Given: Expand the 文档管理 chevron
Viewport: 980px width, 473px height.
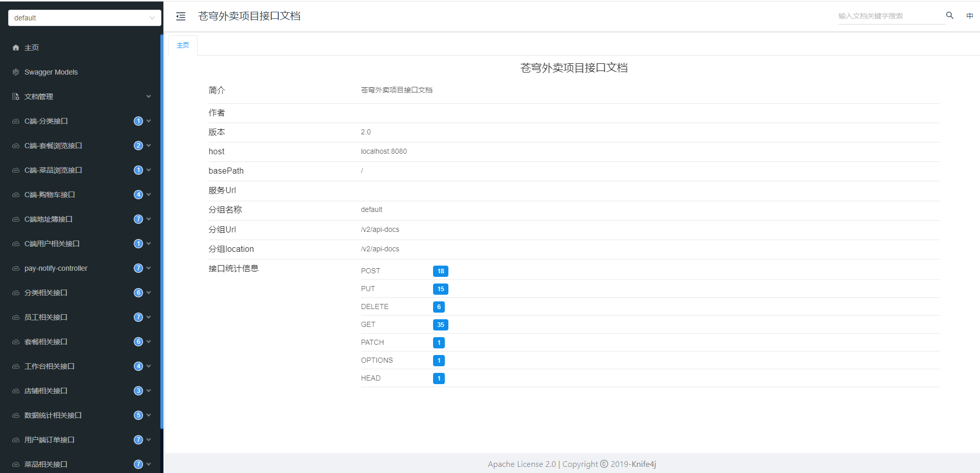Looking at the screenshot, I should point(149,97).
